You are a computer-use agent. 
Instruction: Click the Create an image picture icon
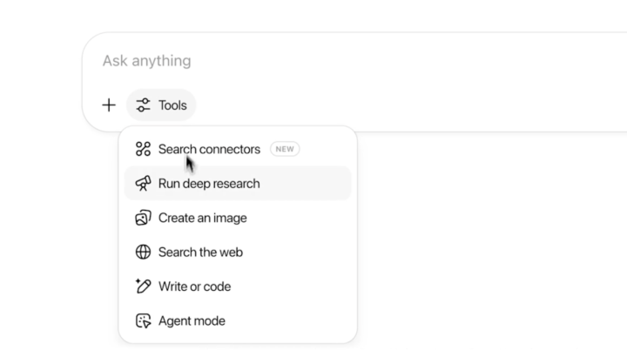coord(143,218)
